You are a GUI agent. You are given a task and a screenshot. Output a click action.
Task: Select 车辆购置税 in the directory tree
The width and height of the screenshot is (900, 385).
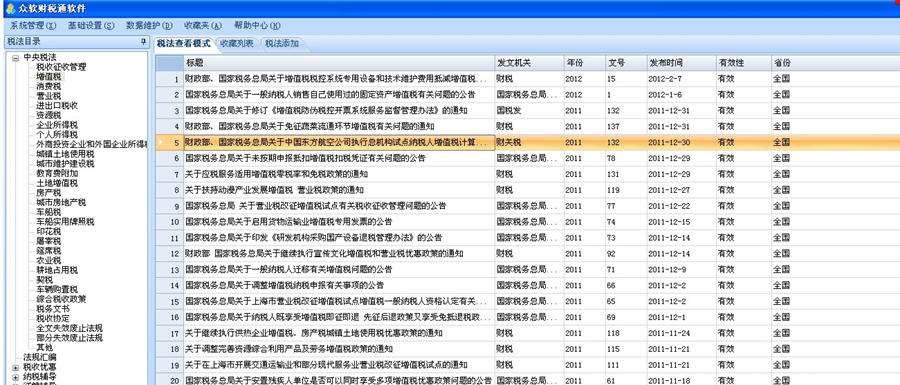click(x=57, y=289)
